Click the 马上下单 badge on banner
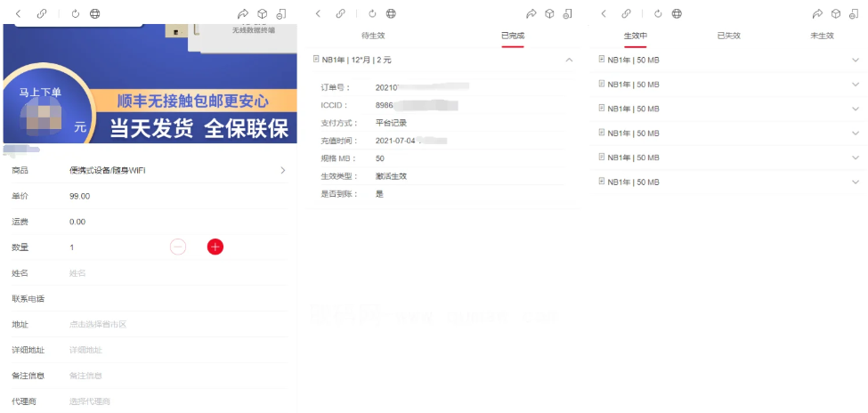 pyautogui.click(x=40, y=93)
